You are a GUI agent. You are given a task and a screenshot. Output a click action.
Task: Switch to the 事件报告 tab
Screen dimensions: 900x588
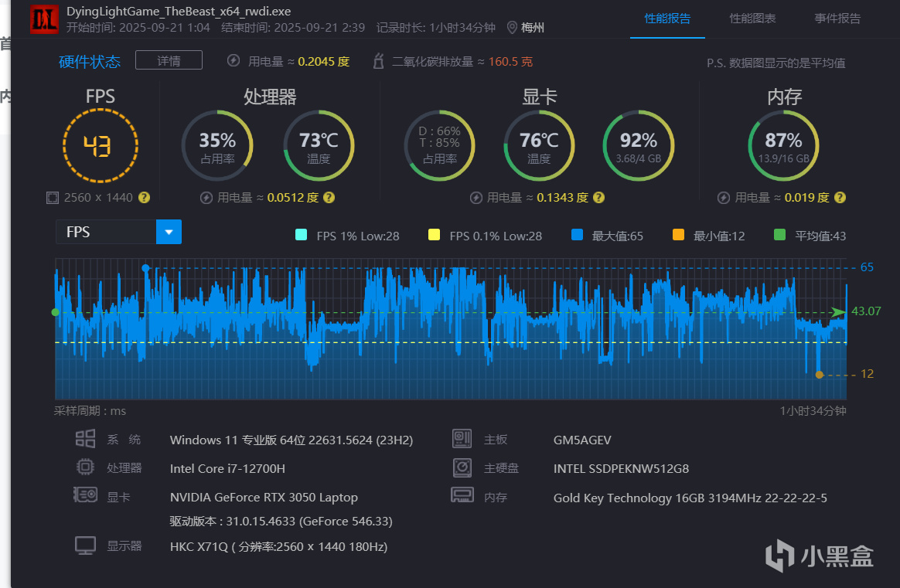tap(837, 19)
